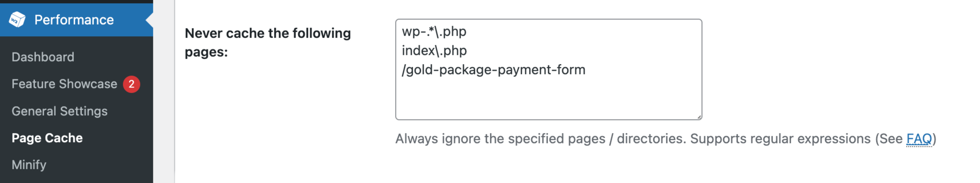The width and height of the screenshot is (980, 183).
Task: Go to the Performance Dashboard submenu
Action: point(43,57)
